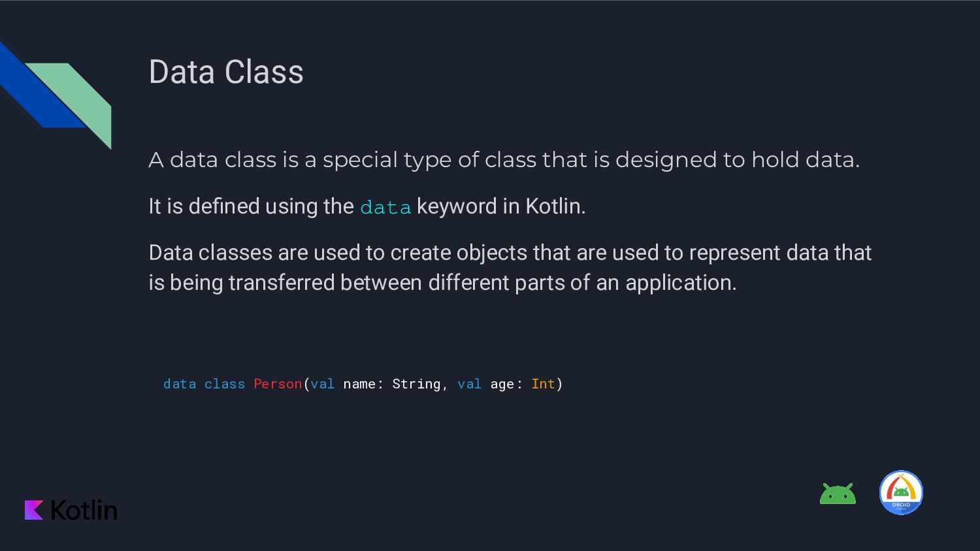Click the sentence starting 'A data class'
This screenshot has height=551, width=980.
coord(504,160)
